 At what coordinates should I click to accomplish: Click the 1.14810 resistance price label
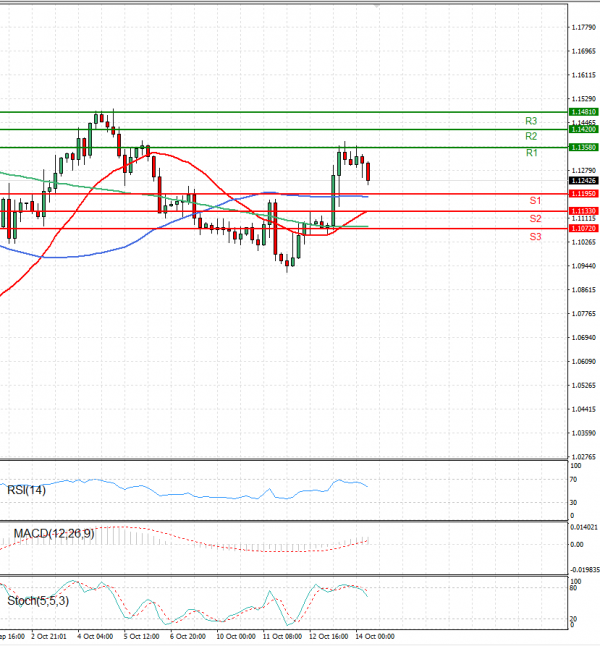point(583,112)
